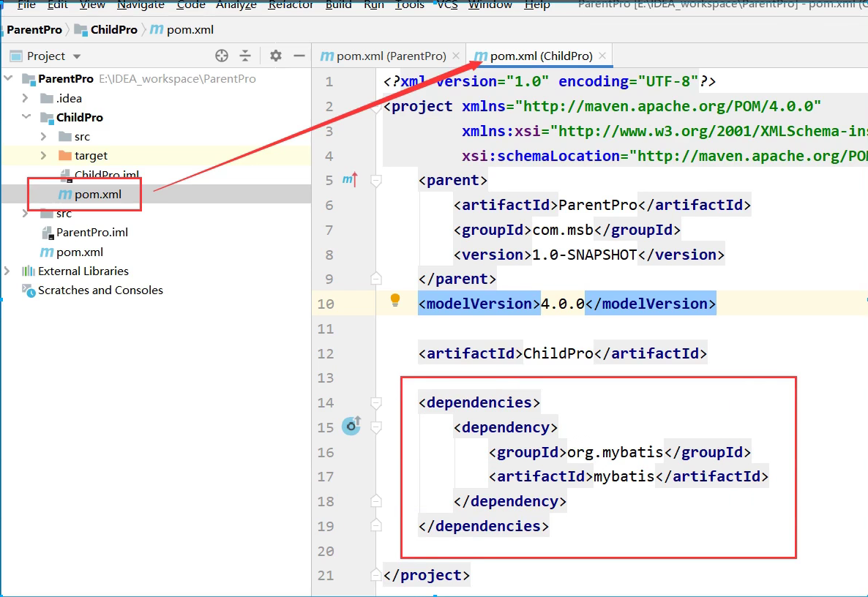Open the Analyze menu
The image size is (868, 597).
tap(236, 5)
